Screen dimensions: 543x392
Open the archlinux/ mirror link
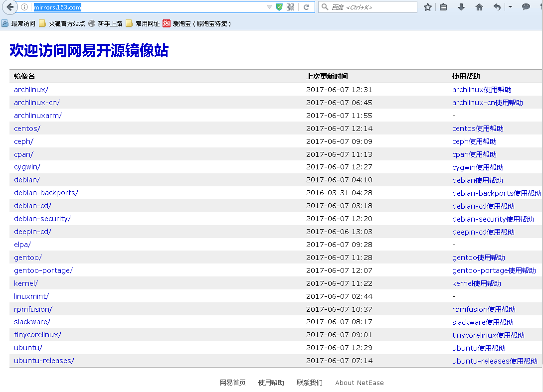point(31,90)
